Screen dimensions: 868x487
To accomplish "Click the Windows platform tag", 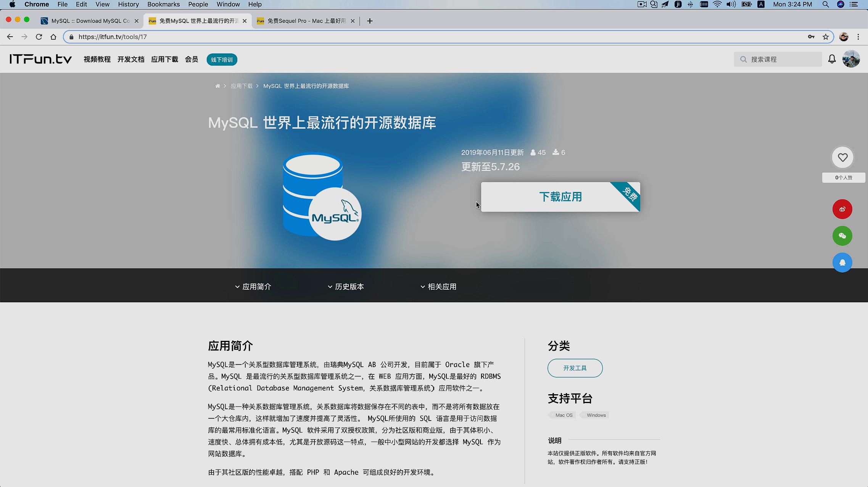I will (595, 415).
